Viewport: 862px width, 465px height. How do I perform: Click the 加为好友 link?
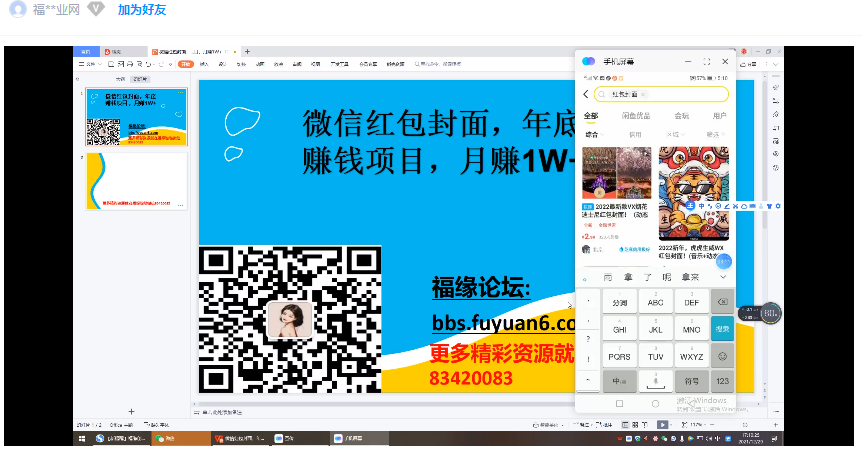pos(142,10)
